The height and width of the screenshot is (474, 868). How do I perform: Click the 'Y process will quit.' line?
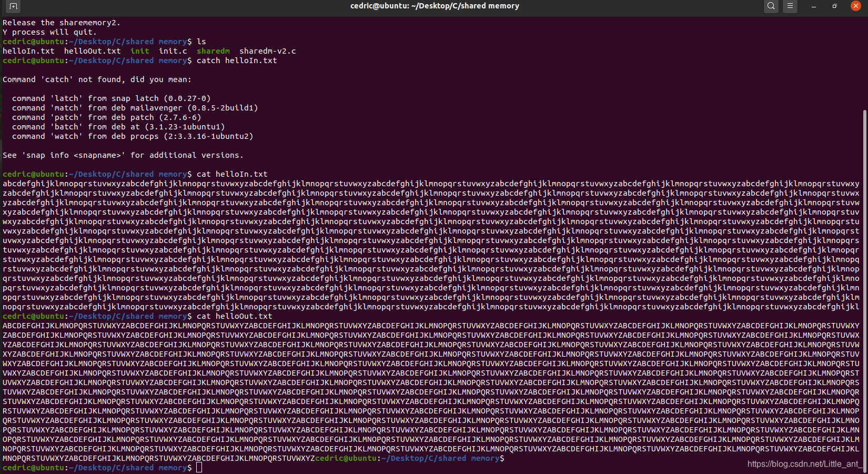pos(49,32)
